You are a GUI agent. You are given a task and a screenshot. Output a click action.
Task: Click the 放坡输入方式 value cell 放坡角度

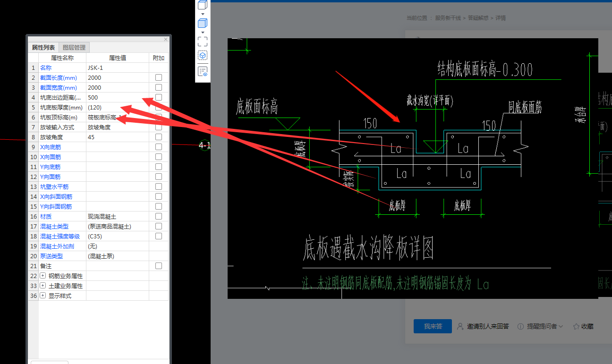tap(118, 127)
